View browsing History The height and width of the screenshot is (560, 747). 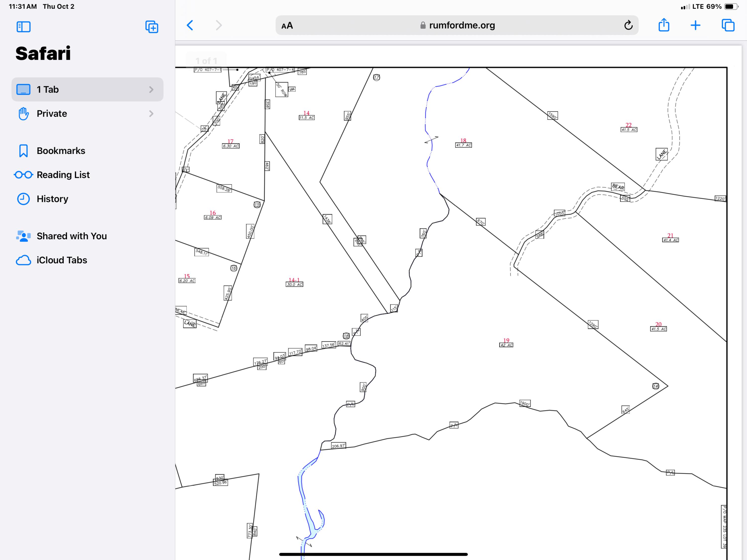[x=52, y=199]
